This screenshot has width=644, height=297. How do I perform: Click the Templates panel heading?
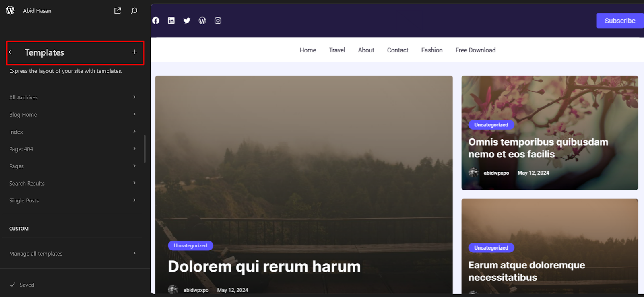(x=44, y=52)
